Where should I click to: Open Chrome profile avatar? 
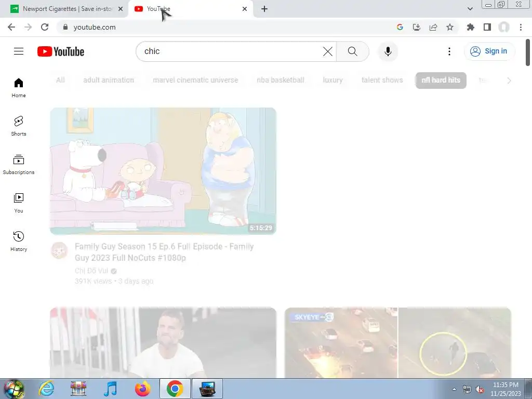(x=504, y=27)
